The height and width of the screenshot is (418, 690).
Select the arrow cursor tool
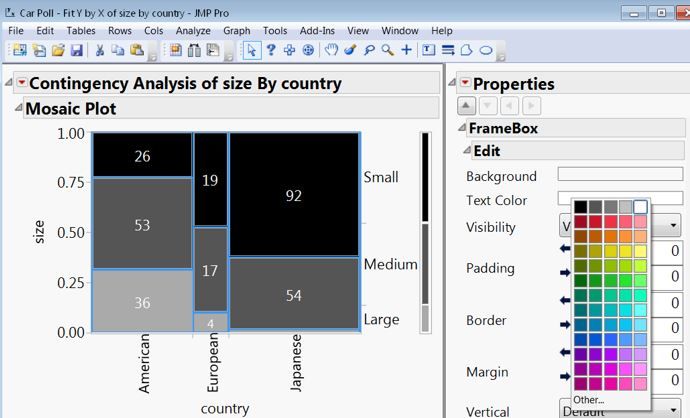click(252, 51)
